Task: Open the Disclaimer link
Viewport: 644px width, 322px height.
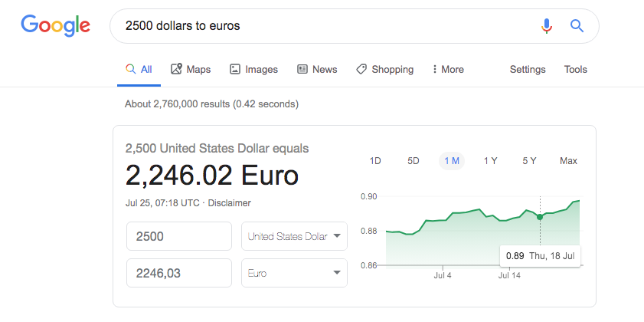Action: [229, 202]
